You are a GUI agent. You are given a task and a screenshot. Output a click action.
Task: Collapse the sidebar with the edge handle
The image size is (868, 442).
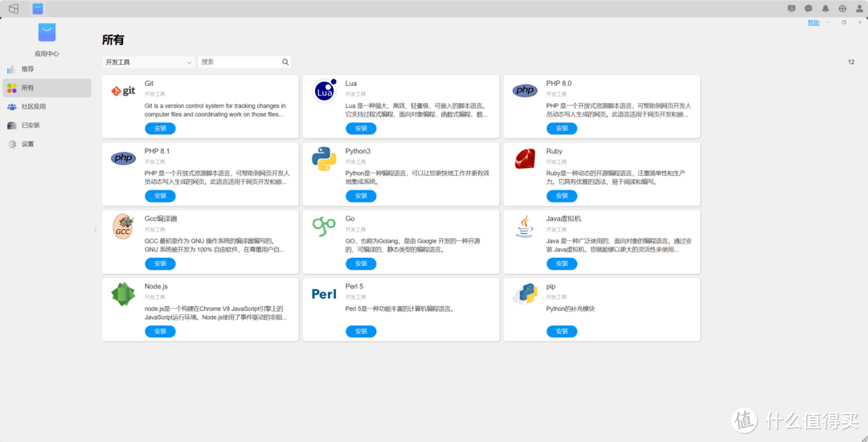95,229
